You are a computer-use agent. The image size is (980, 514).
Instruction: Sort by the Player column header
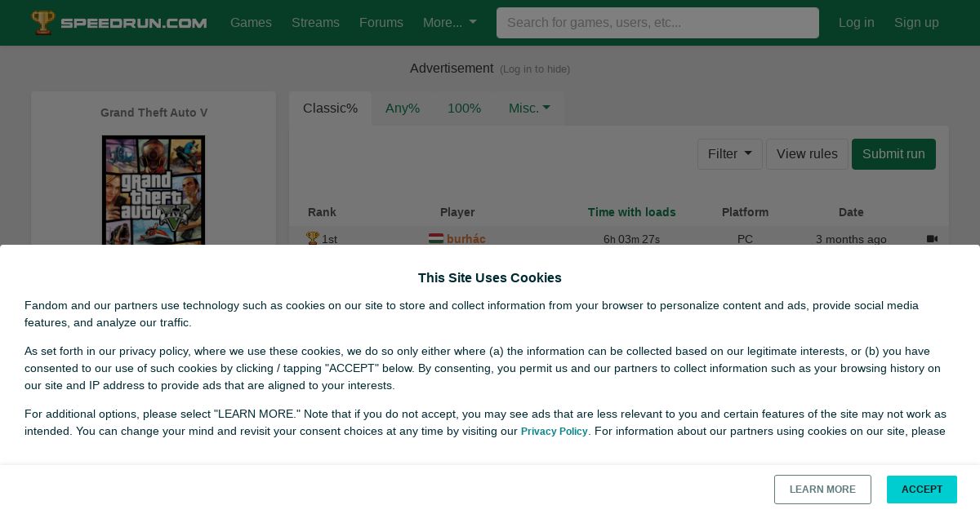point(457,212)
